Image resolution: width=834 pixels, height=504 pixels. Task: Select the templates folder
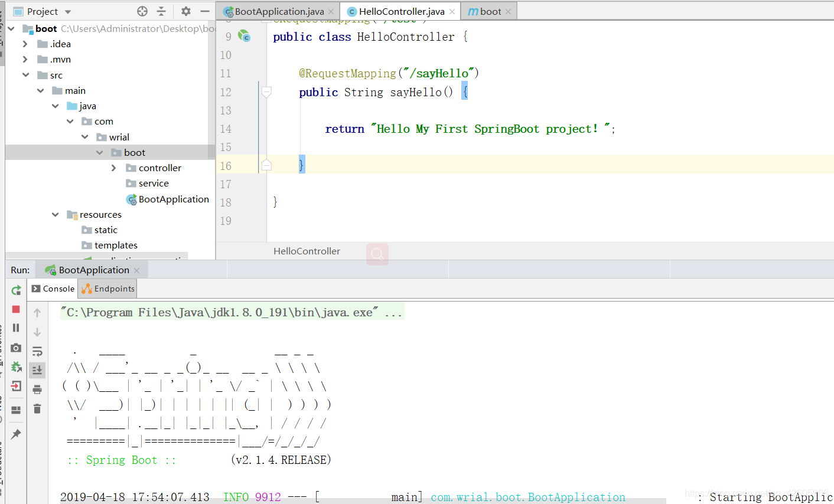[x=109, y=245]
